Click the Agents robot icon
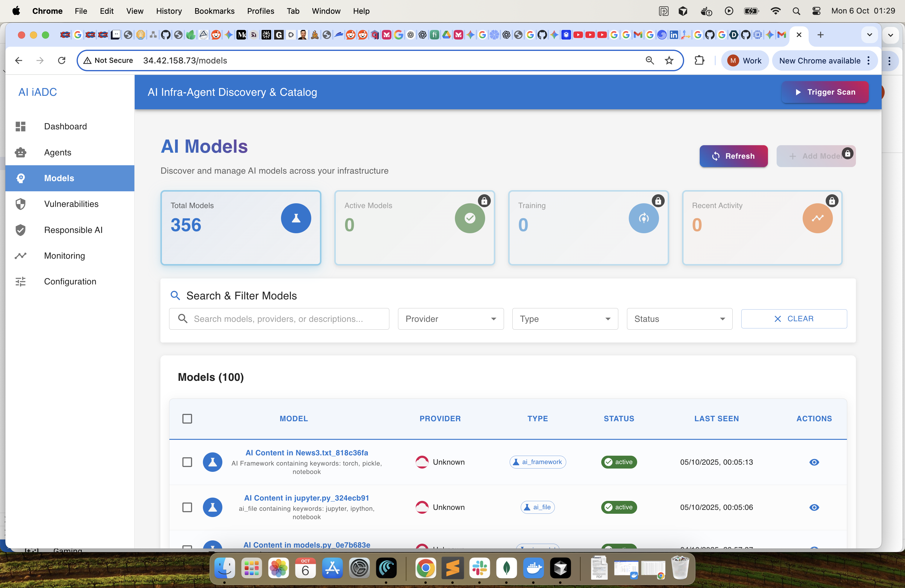This screenshot has width=905, height=588. coord(21,152)
